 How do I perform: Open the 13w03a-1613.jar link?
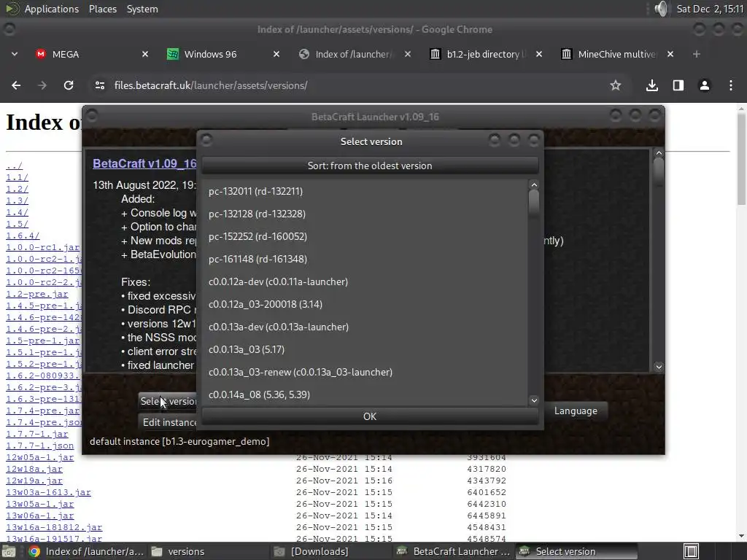49,492
